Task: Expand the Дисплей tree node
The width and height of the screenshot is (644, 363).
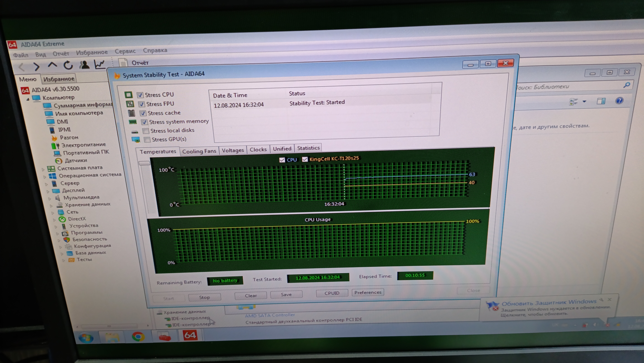Action: pos(48,192)
